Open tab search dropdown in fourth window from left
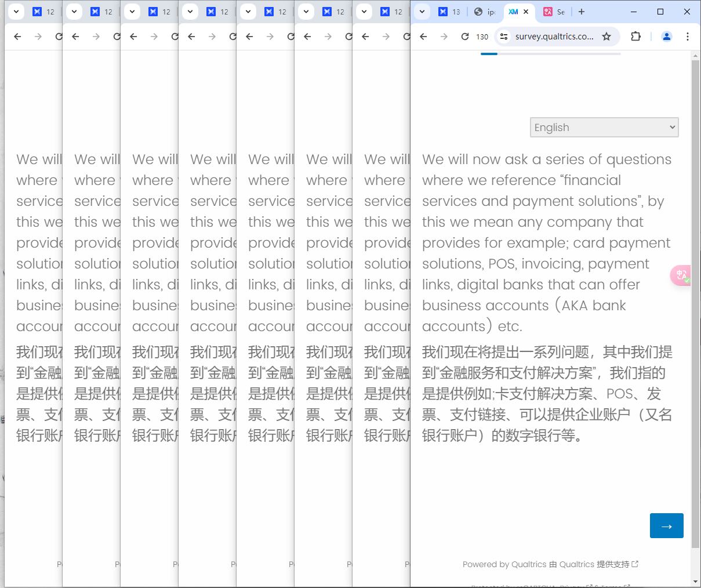The image size is (701, 588). point(190,12)
